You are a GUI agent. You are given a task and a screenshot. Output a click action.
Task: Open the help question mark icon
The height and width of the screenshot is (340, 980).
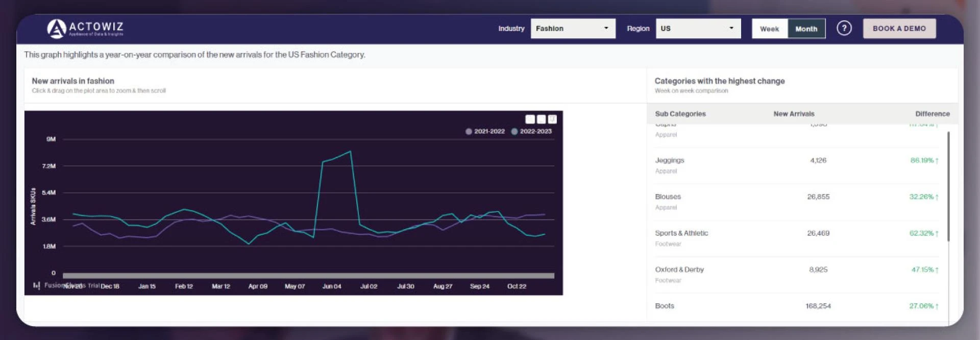(844, 28)
